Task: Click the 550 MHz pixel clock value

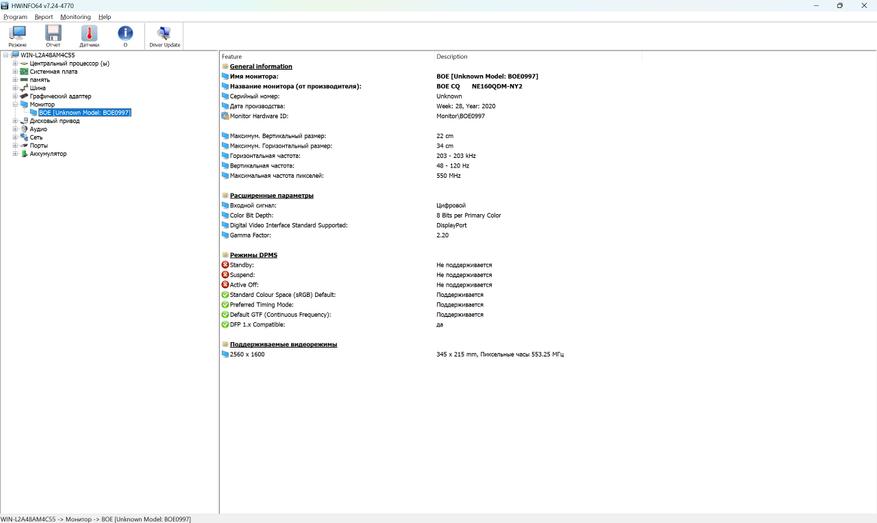Action: [x=449, y=176]
